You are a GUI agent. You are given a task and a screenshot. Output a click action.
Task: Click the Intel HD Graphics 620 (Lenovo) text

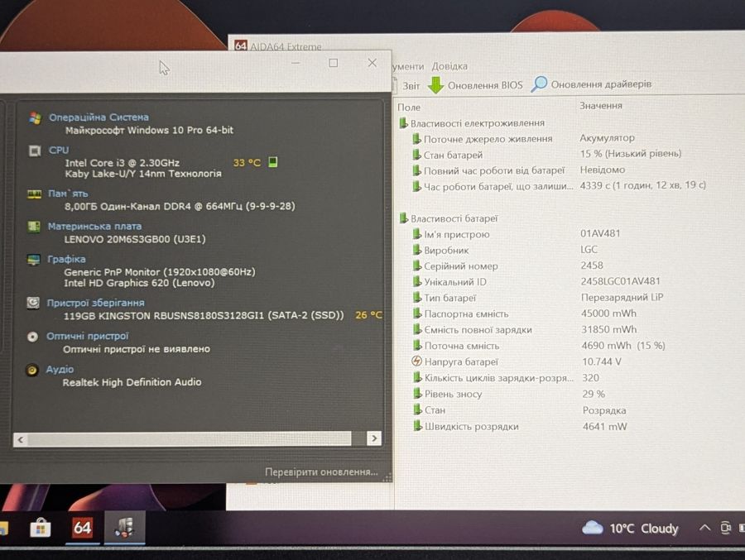tap(139, 283)
